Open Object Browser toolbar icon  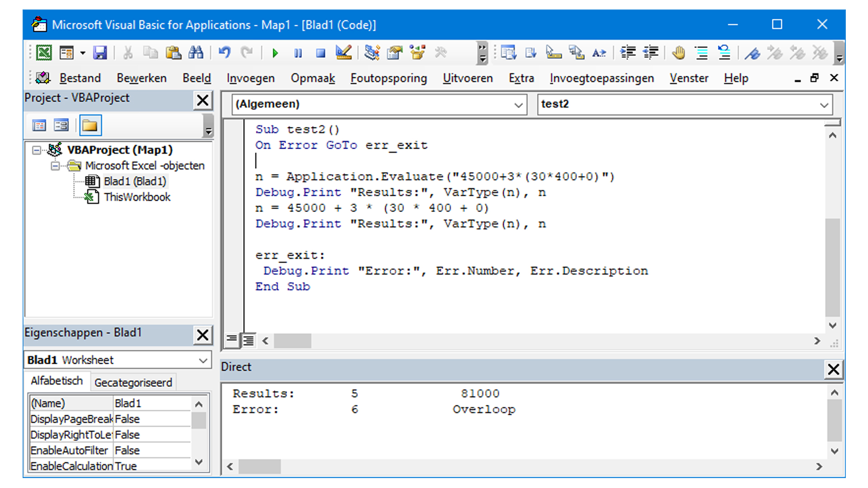417,53
